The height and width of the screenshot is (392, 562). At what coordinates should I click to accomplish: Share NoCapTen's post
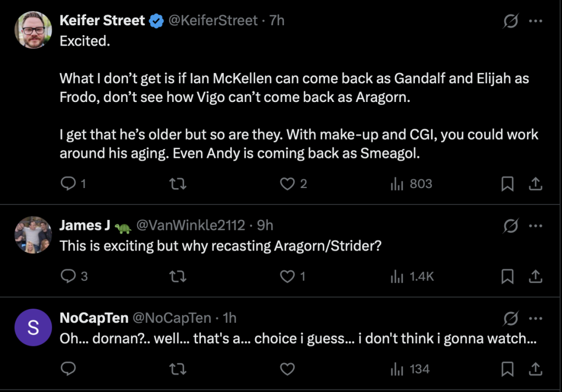[536, 369]
